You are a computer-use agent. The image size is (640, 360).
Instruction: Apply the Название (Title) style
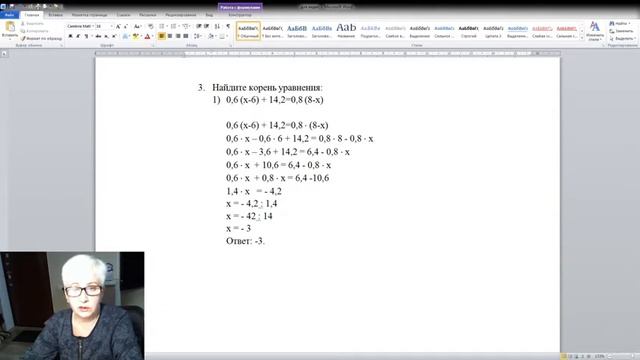(346, 31)
